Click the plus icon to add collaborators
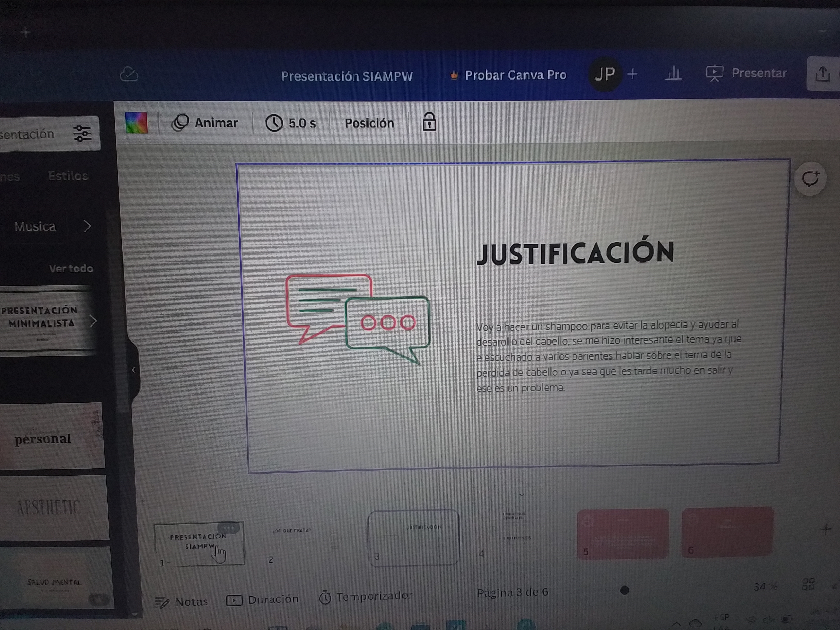The height and width of the screenshot is (630, 840). click(632, 74)
